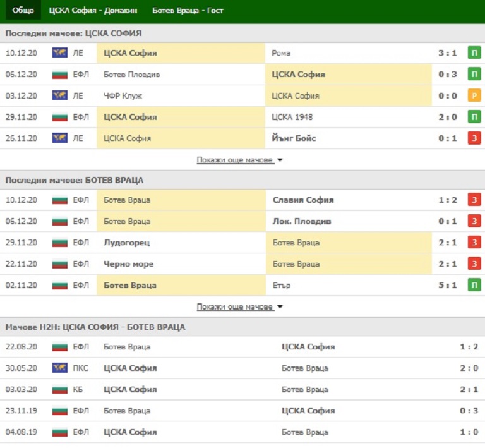Click the draw badge Р for ЧФР Клуж match
Image resolution: width=485 pixels, height=448 pixels.
click(474, 95)
